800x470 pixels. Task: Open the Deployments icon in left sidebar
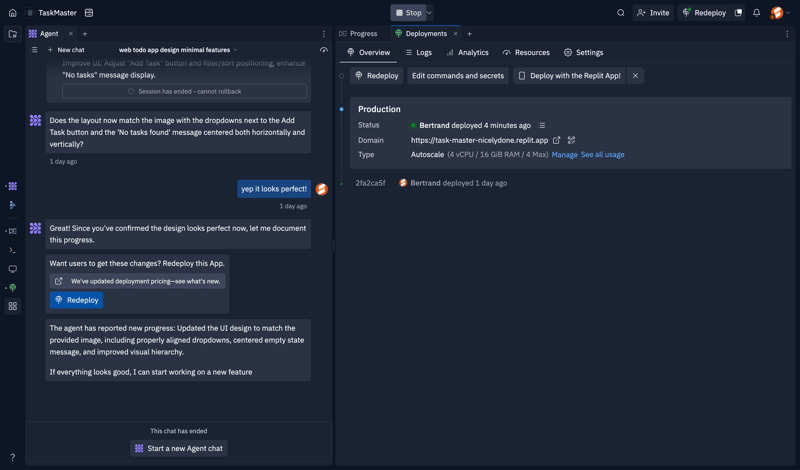pos(13,288)
